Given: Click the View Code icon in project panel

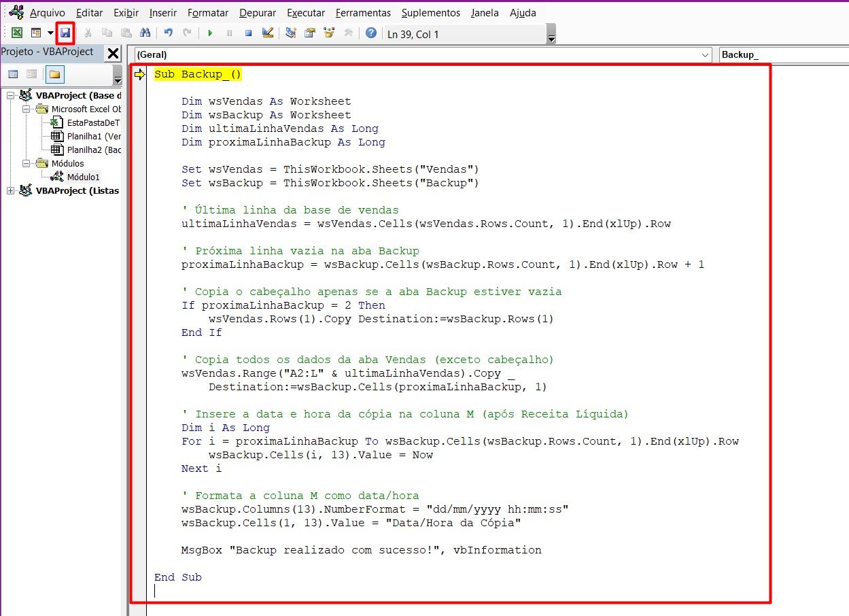Looking at the screenshot, I should 13,74.
